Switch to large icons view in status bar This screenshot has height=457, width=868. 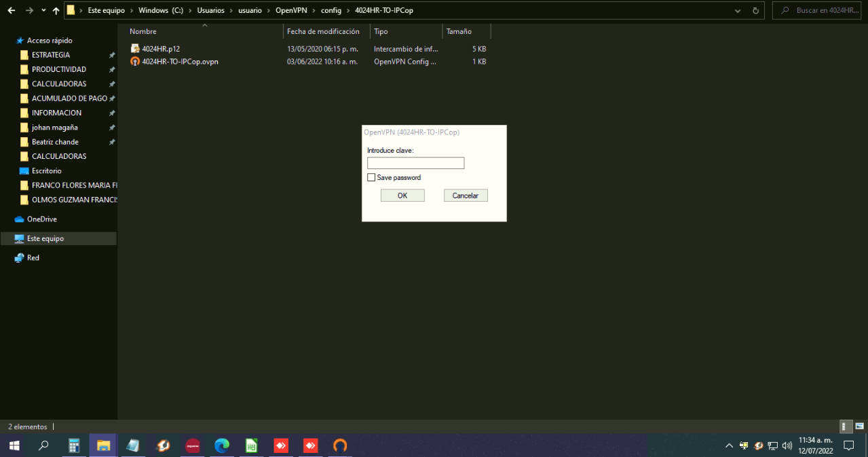point(859,426)
